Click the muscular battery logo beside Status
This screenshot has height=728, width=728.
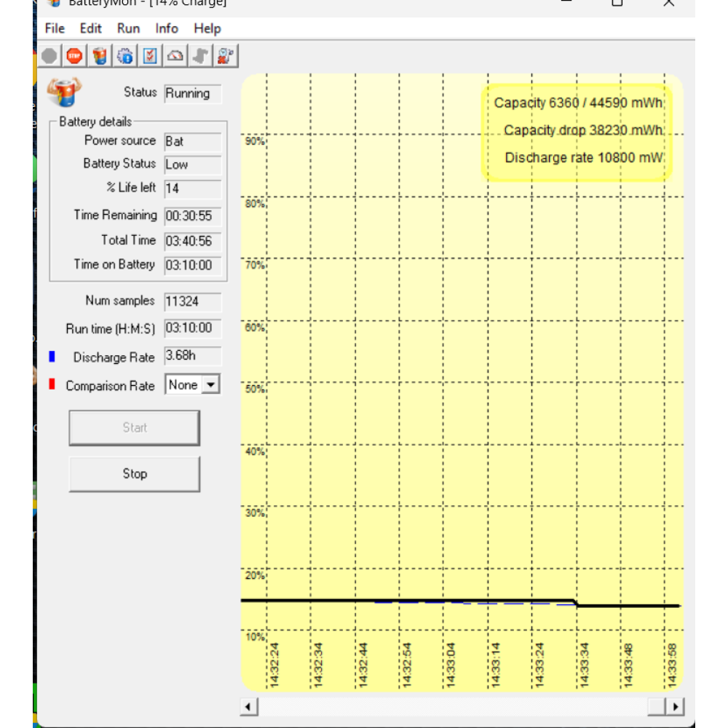click(64, 92)
